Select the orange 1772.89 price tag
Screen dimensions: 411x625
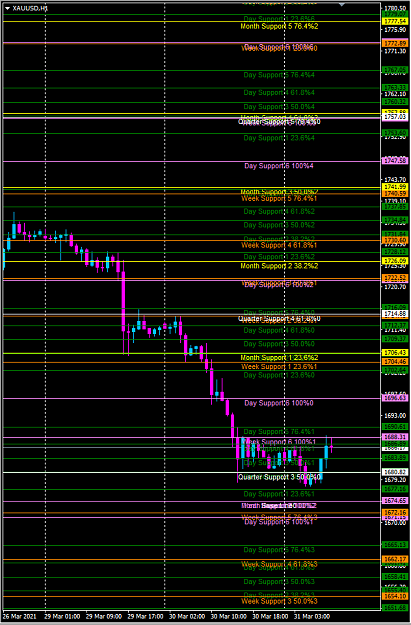pyautogui.click(x=394, y=43)
